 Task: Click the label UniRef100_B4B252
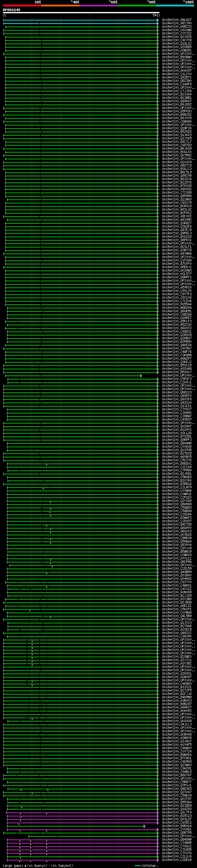(177, 115)
